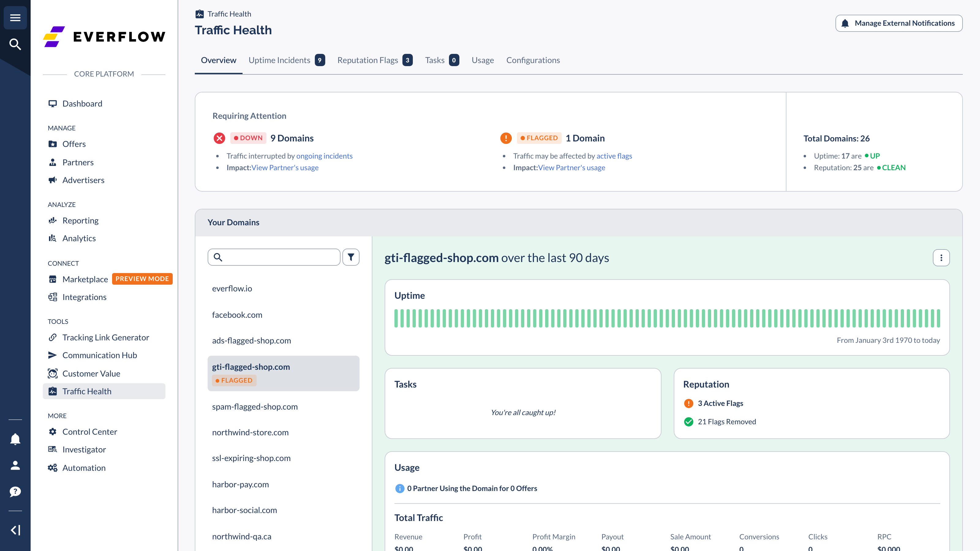Click the first bar of the Uptime chart
980x551 pixels.
(x=396, y=318)
